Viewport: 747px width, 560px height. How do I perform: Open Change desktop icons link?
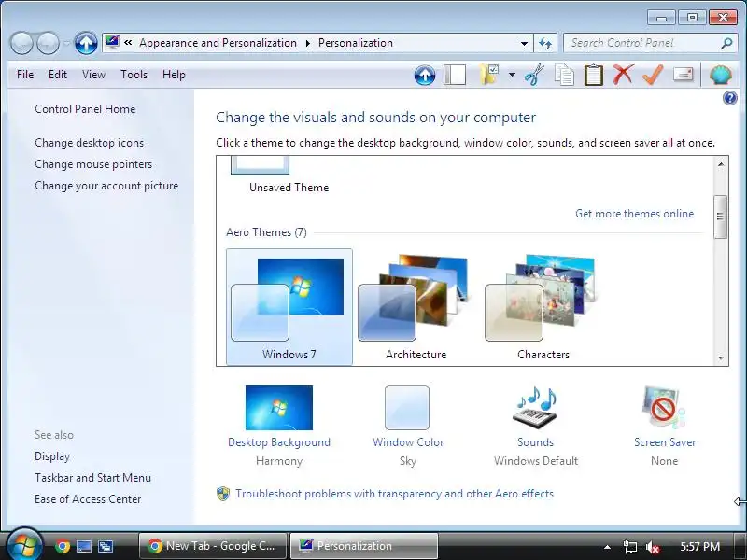(x=89, y=143)
